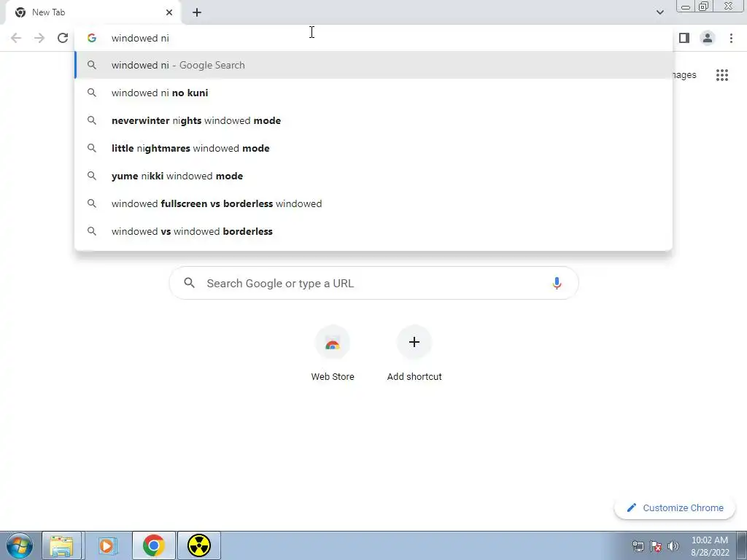Image resolution: width=747 pixels, height=560 pixels.
Task: Click the magnifier icon in the page search box
Action: tap(189, 283)
